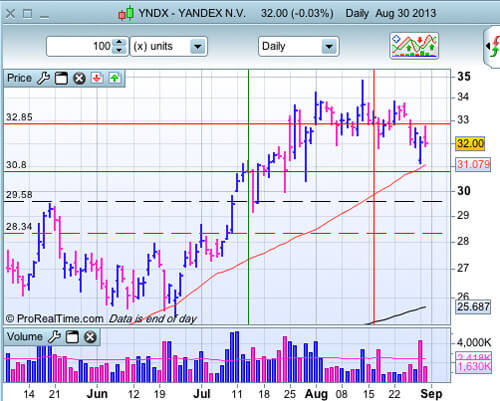Image resolution: width=500 pixels, height=401 pixels.
Task: Click the Aug 30 2013 date in title
Action: click(406, 14)
